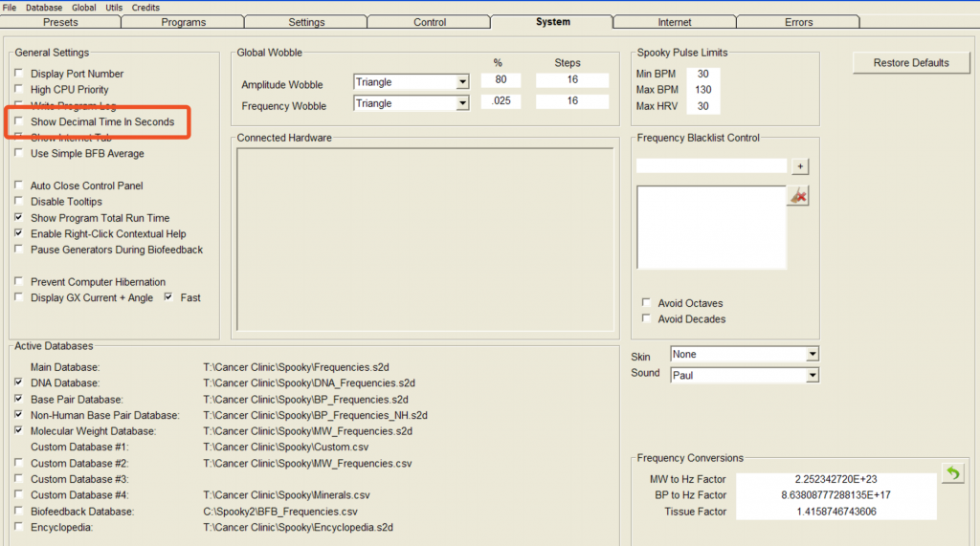This screenshot has height=546, width=980.
Task: Click the Max BPM value field
Action: pyautogui.click(x=702, y=90)
